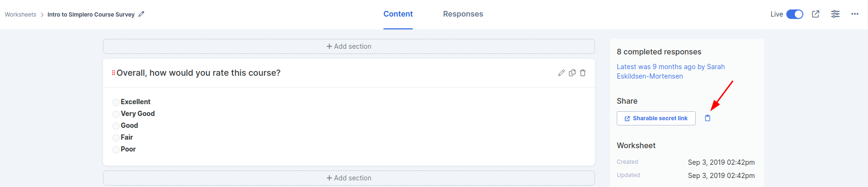Image resolution: width=868 pixels, height=187 pixels.
Task: Open the three-dots more options menu
Action: coord(855,14)
